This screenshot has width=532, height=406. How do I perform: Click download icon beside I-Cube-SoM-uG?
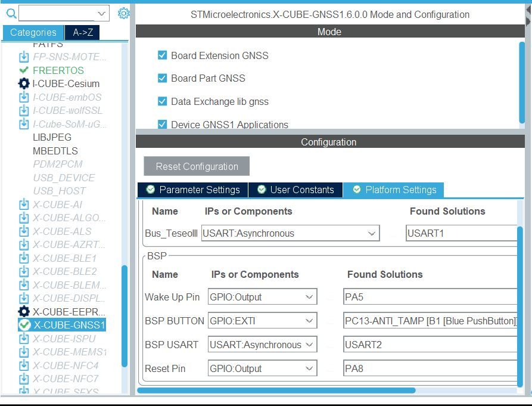pyautogui.click(x=24, y=124)
